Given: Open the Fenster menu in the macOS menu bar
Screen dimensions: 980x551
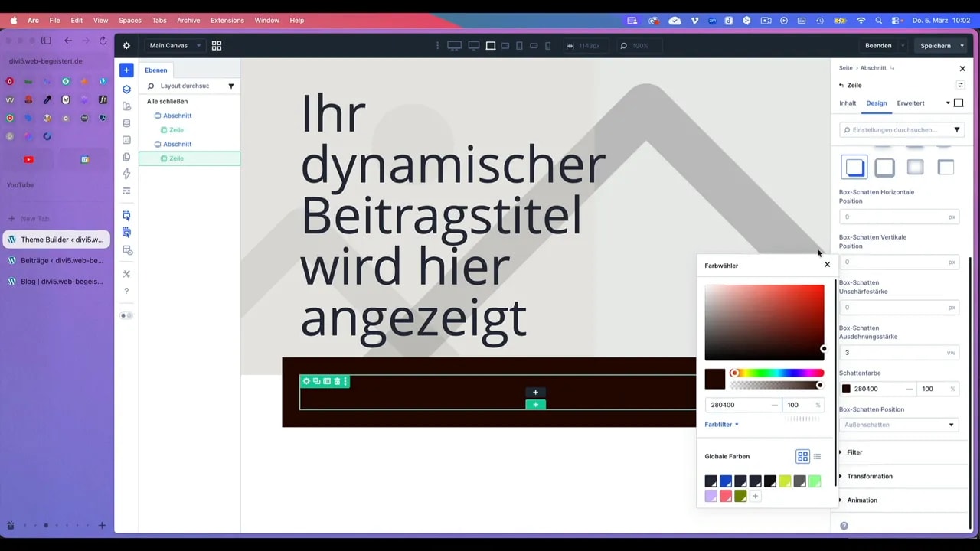Looking at the screenshot, I should [266, 21].
